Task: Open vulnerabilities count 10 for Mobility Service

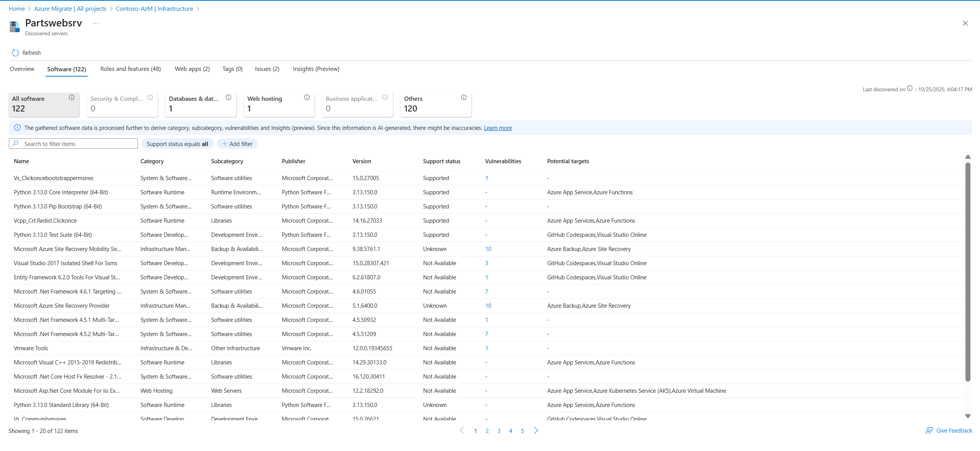Action: [488, 249]
